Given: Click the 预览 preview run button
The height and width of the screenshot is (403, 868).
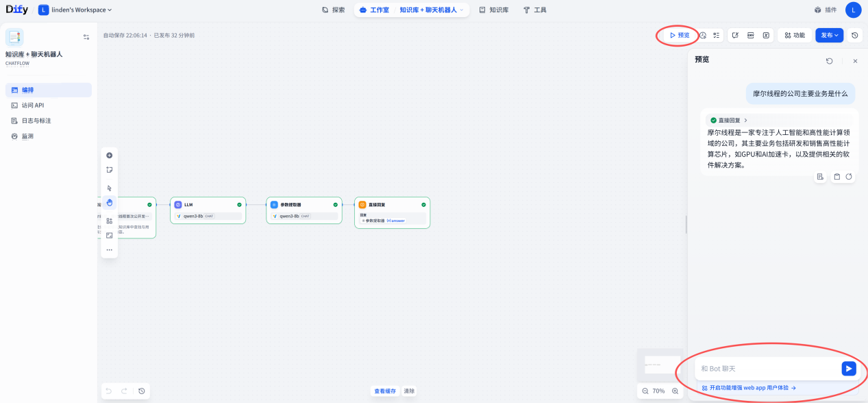Looking at the screenshot, I should point(680,35).
